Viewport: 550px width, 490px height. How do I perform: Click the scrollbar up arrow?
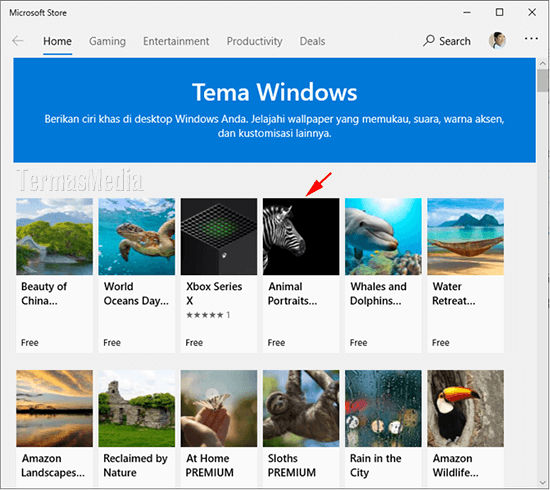tap(542, 63)
